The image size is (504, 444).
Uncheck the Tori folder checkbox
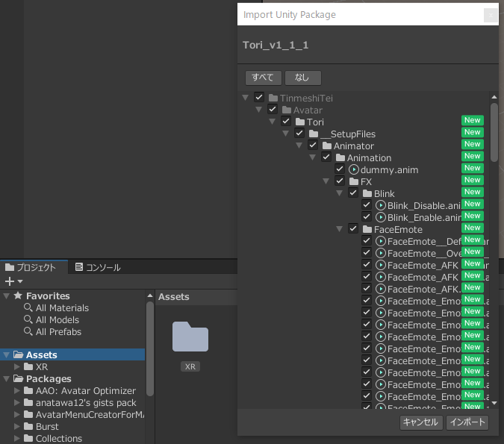pyautogui.click(x=286, y=122)
